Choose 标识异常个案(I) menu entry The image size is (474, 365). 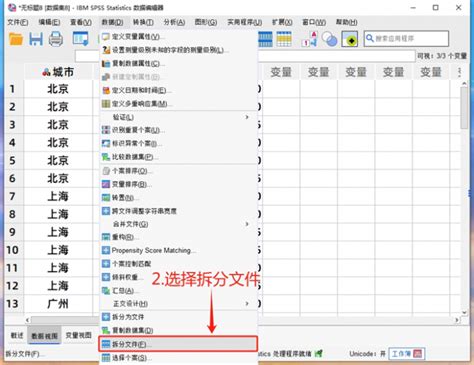pyautogui.click(x=179, y=143)
